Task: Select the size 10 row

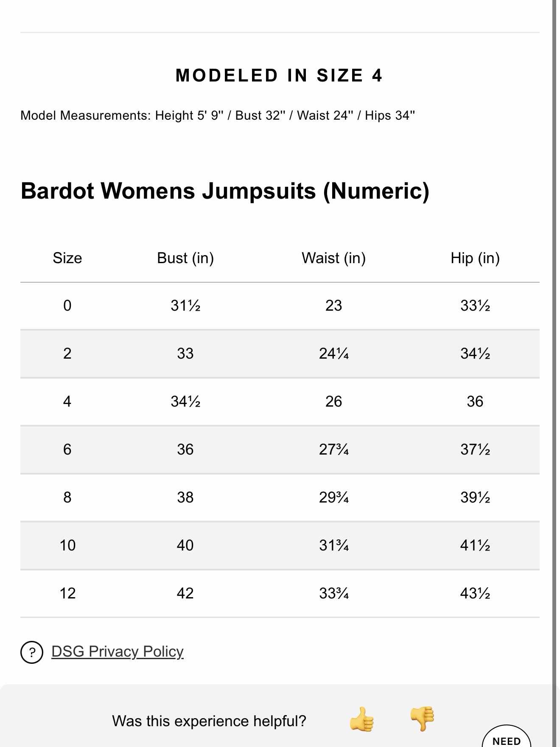Action: coord(280,545)
